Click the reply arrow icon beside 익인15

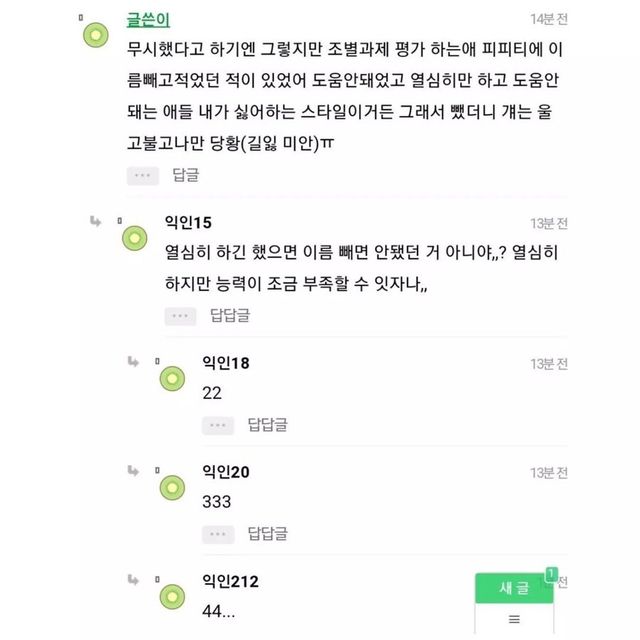(x=95, y=221)
